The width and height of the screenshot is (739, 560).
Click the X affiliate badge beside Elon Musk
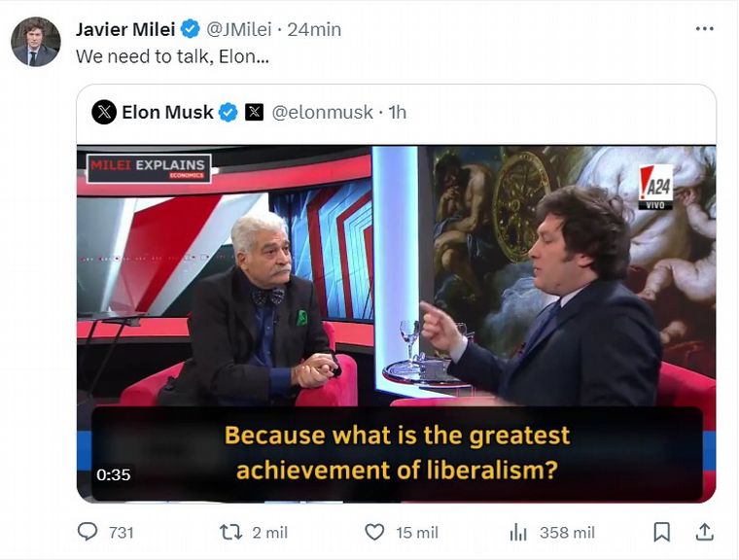(x=254, y=112)
